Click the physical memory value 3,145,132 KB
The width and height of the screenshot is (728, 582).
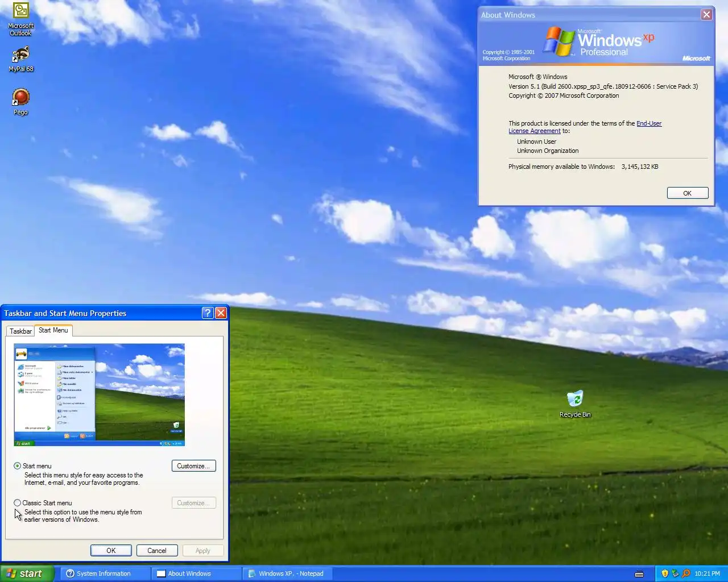coord(640,167)
